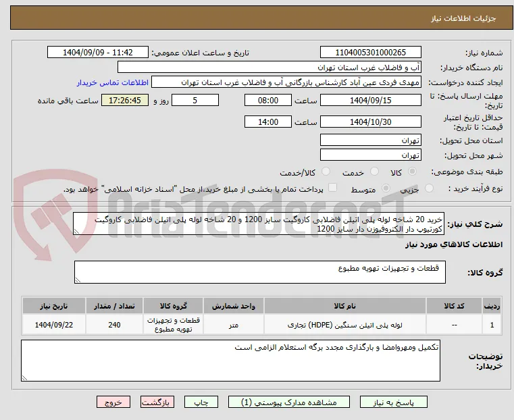This screenshot has width=514, height=420.
Task: Select the کالا/خدمت radio button
Action: (x=326, y=172)
